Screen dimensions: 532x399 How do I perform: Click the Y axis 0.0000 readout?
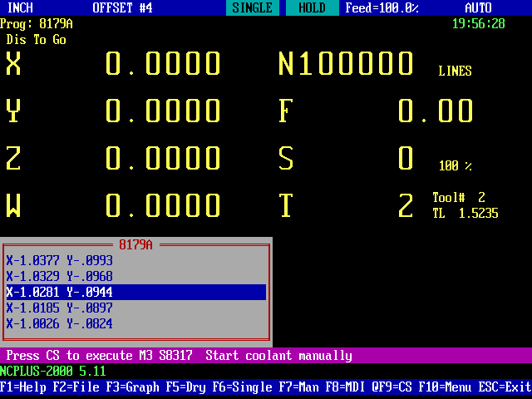(163, 111)
